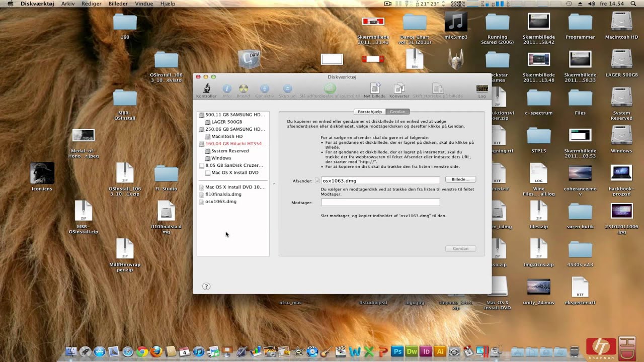Open the help question mark button
Image resolution: width=644 pixels, height=362 pixels.
206,286
